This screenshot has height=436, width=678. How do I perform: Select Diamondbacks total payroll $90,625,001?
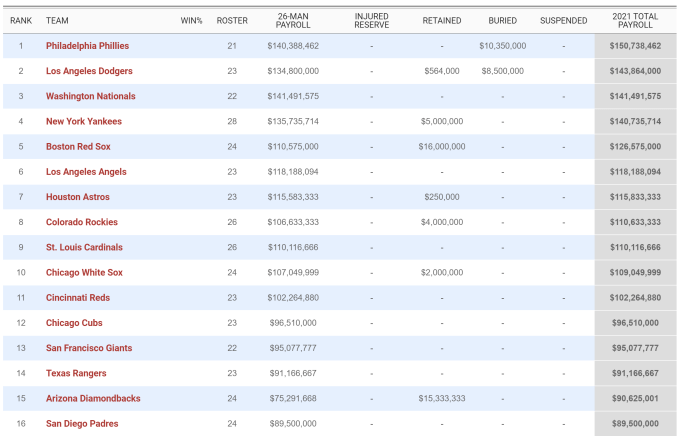635,398
